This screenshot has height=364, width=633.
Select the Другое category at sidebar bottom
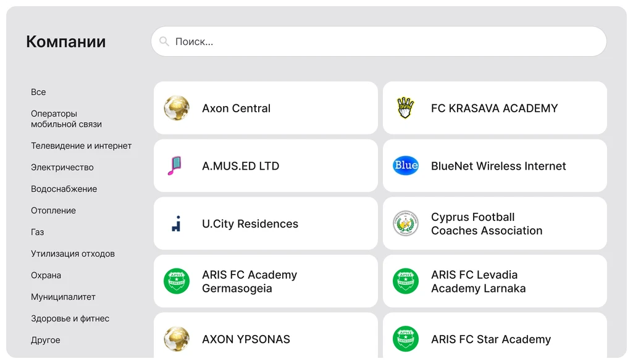46,340
